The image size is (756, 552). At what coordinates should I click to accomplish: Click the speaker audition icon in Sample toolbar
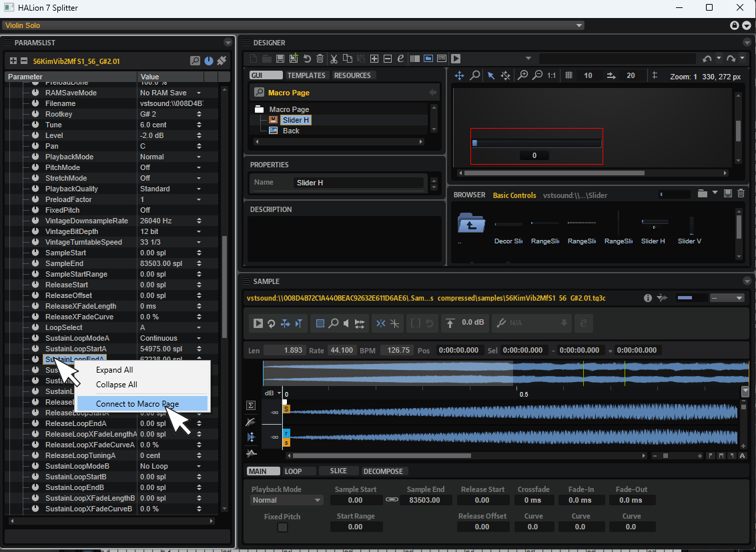point(346,323)
